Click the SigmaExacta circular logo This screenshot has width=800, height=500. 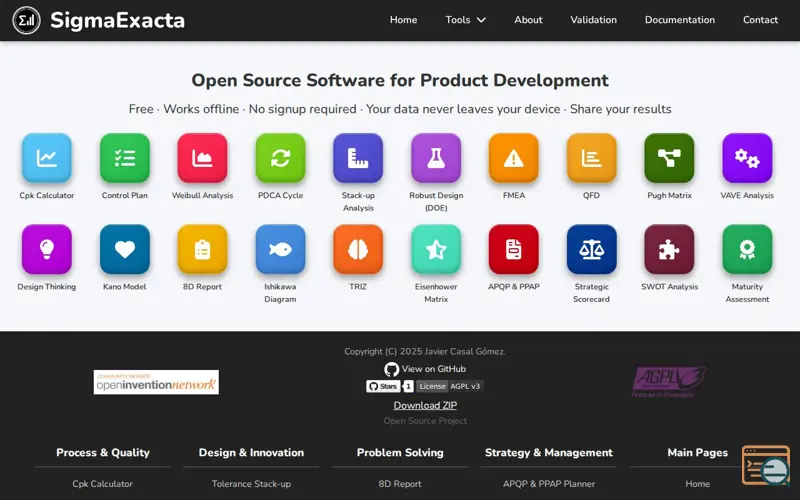[26, 20]
